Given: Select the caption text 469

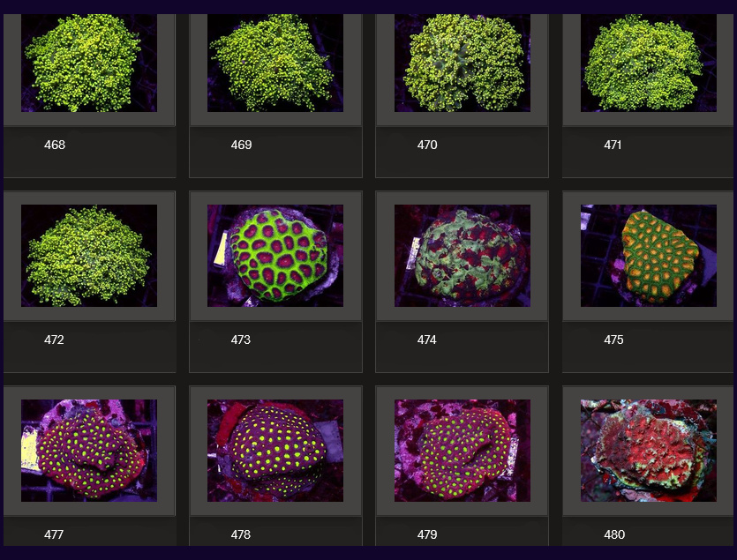Looking at the screenshot, I should tap(241, 145).
